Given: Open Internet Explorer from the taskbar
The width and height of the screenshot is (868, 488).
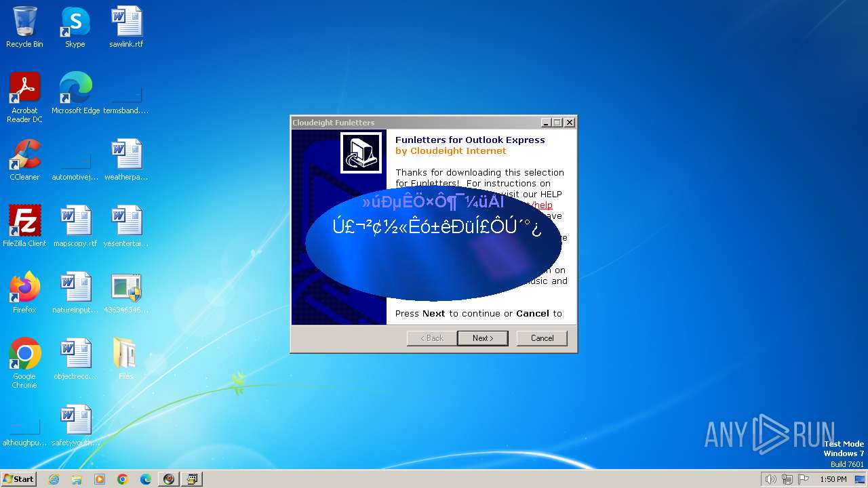Looking at the screenshot, I should tap(54, 479).
